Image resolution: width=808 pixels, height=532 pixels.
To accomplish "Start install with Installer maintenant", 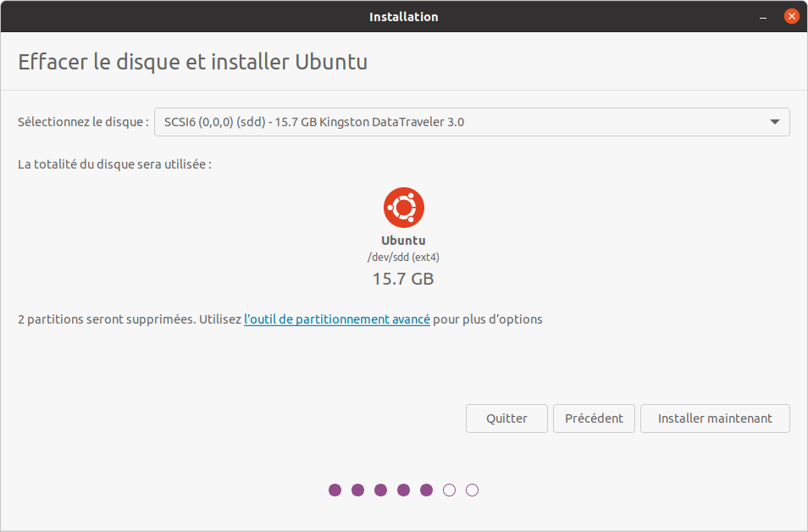I will tap(715, 418).
